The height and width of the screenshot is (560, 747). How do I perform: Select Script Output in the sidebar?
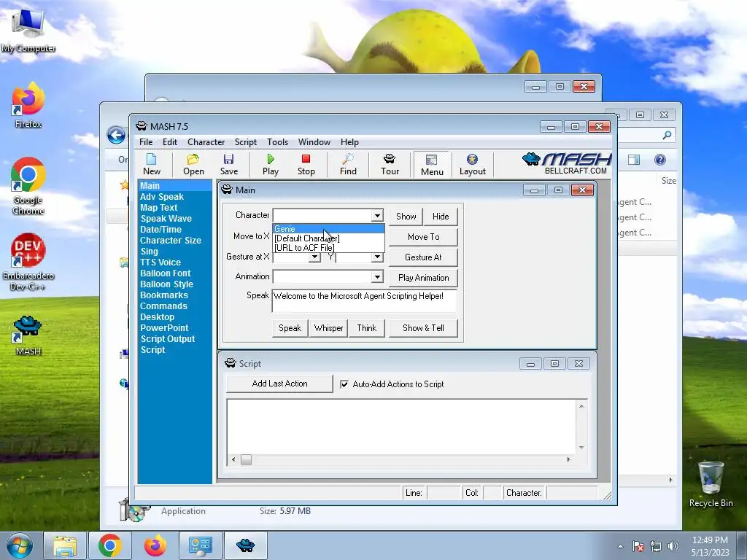(x=168, y=339)
